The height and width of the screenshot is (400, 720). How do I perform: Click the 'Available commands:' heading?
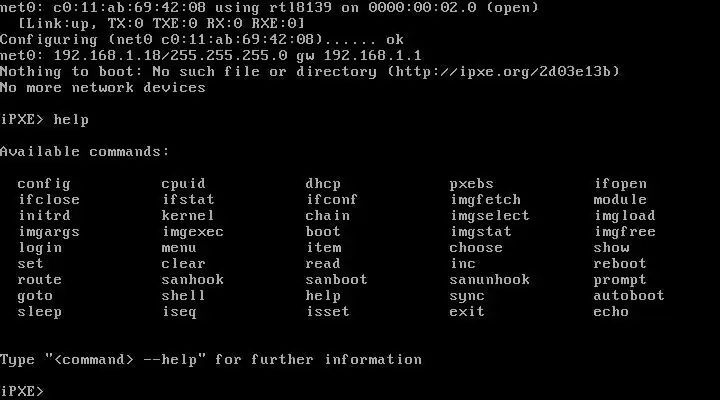coord(85,152)
